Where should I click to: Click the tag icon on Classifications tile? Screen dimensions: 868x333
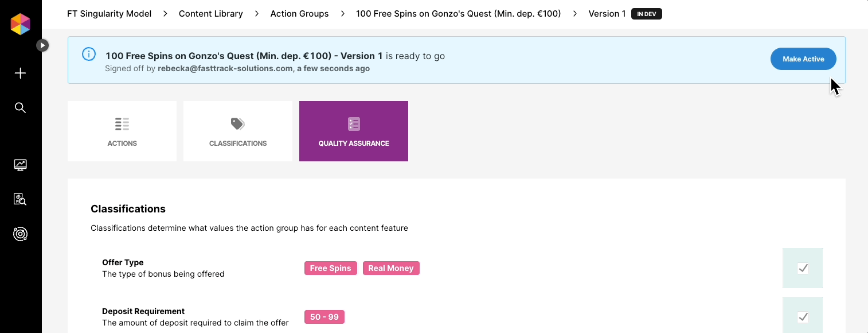click(x=237, y=123)
